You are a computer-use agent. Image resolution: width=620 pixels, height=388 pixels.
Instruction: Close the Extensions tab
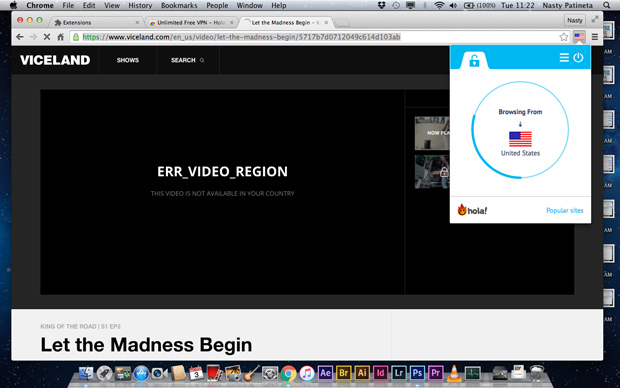137,23
